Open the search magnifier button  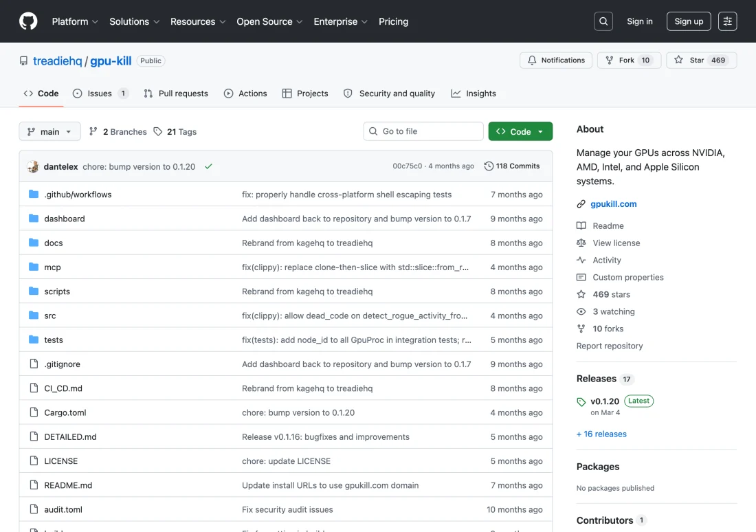[x=603, y=21]
